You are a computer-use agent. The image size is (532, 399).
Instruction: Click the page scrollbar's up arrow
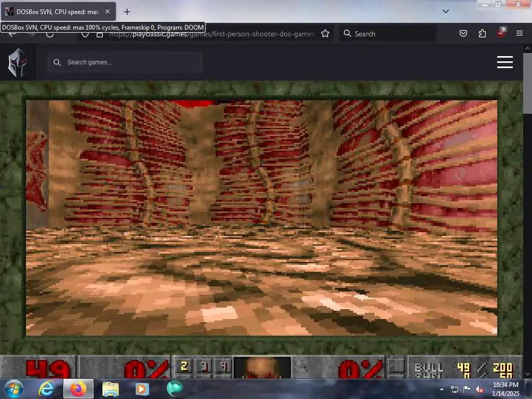click(x=528, y=48)
